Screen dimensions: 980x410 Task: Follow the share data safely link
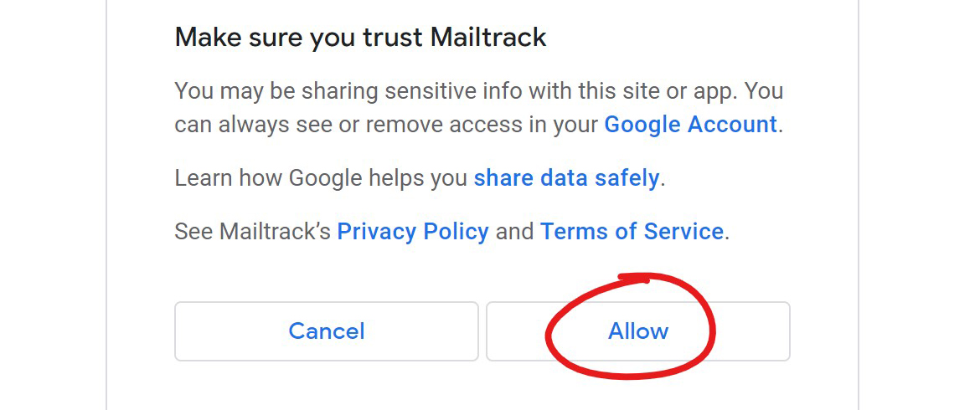pos(566,178)
